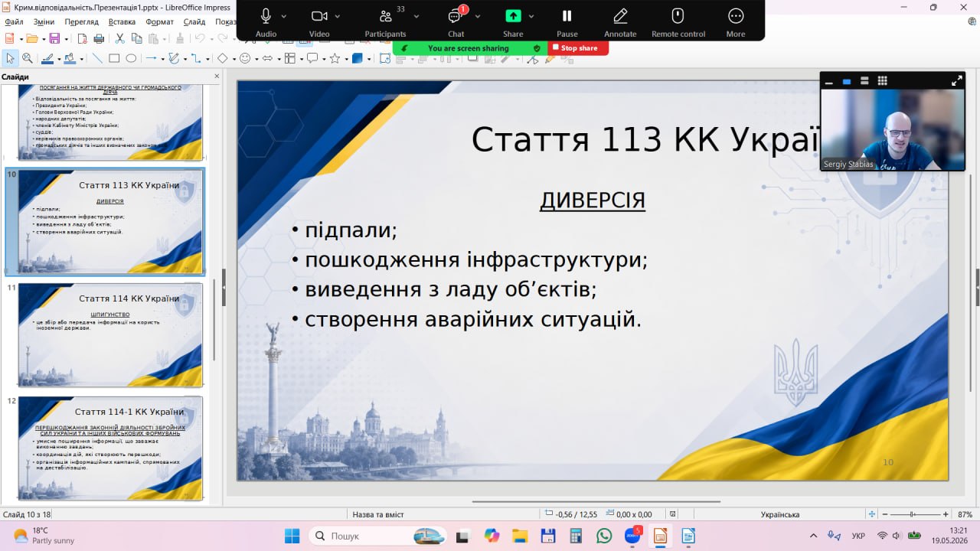Open the Zoom Chat panel

tap(456, 21)
